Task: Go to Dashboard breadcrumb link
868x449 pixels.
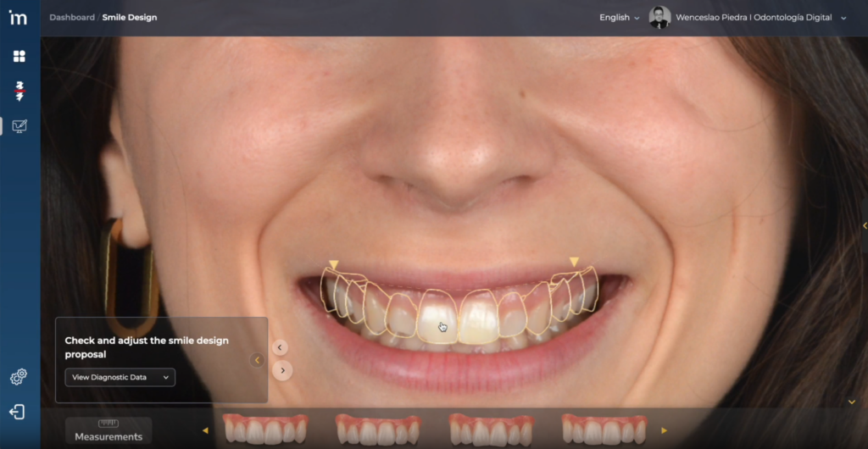Action: pyautogui.click(x=72, y=18)
